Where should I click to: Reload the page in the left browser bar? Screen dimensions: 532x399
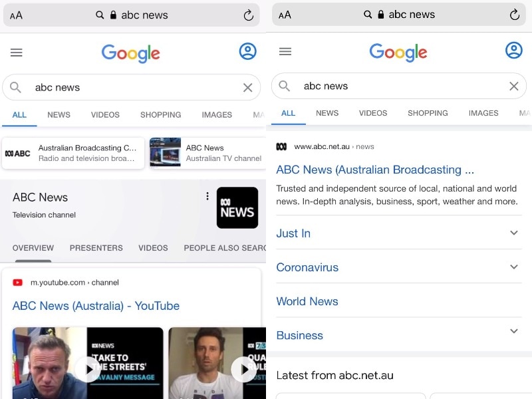248,15
